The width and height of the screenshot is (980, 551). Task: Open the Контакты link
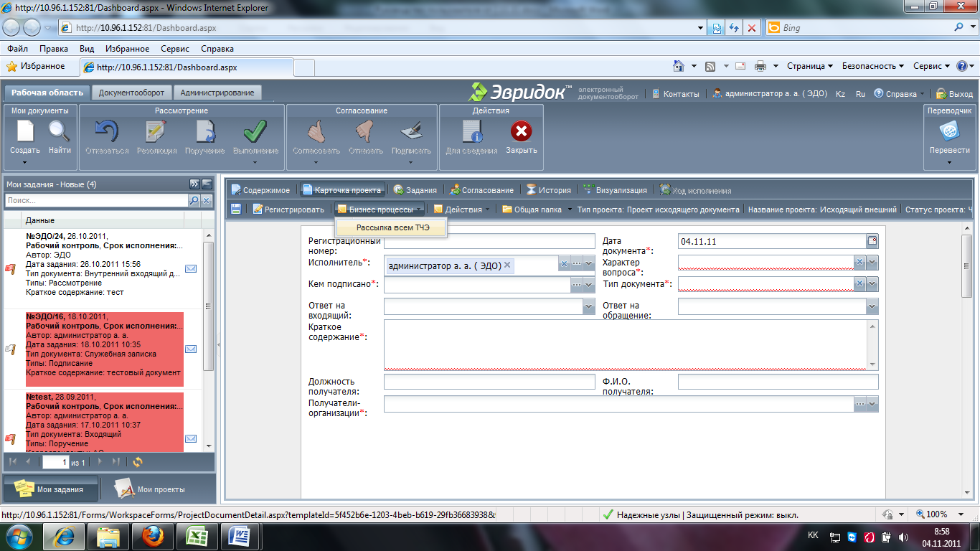coord(674,94)
